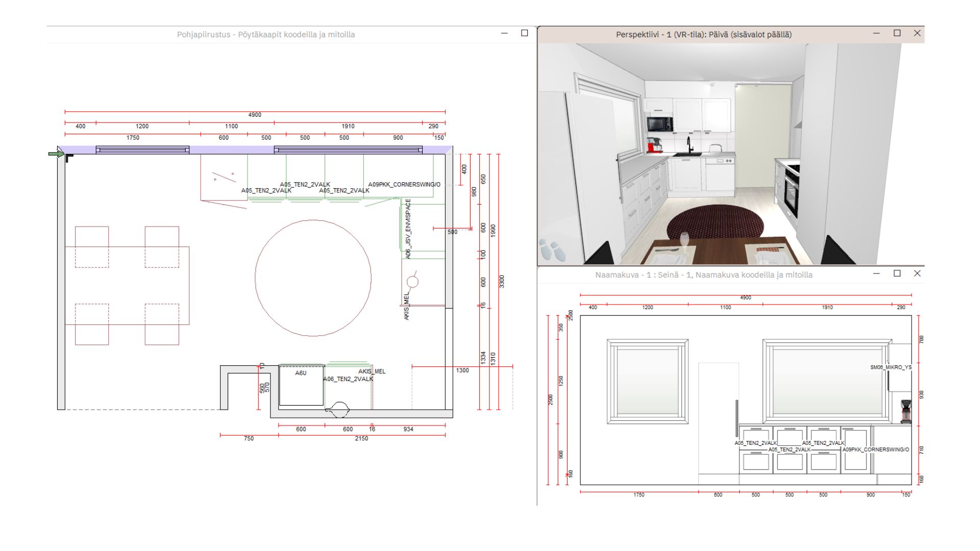
Task: Minimize the Naamakuva elevation window
Action: 876,273
